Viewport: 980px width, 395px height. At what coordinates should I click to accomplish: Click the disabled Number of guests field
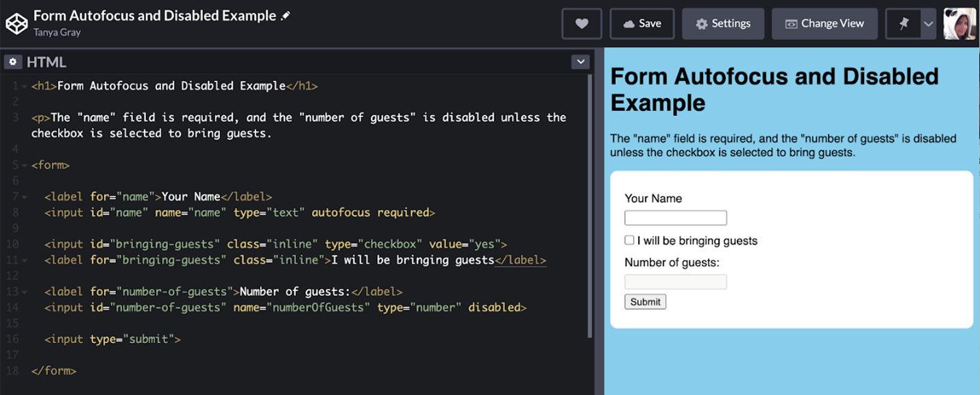(675, 282)
